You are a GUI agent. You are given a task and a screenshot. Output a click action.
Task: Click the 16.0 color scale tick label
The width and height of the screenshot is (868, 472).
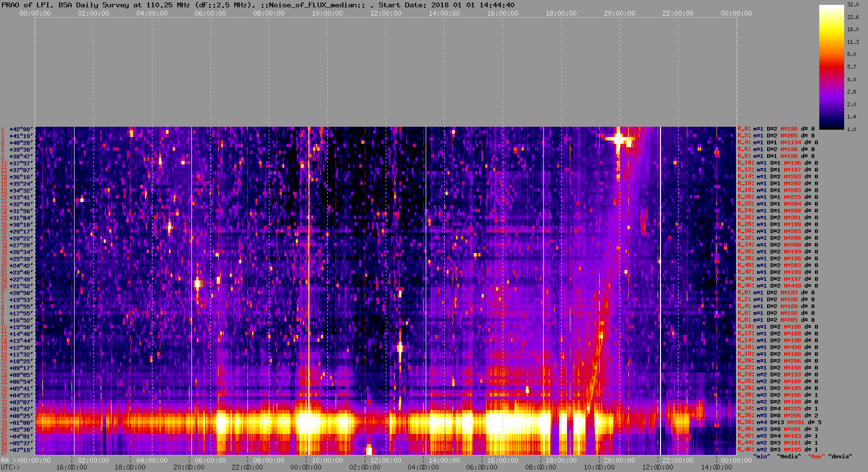[x=853, y=29]
